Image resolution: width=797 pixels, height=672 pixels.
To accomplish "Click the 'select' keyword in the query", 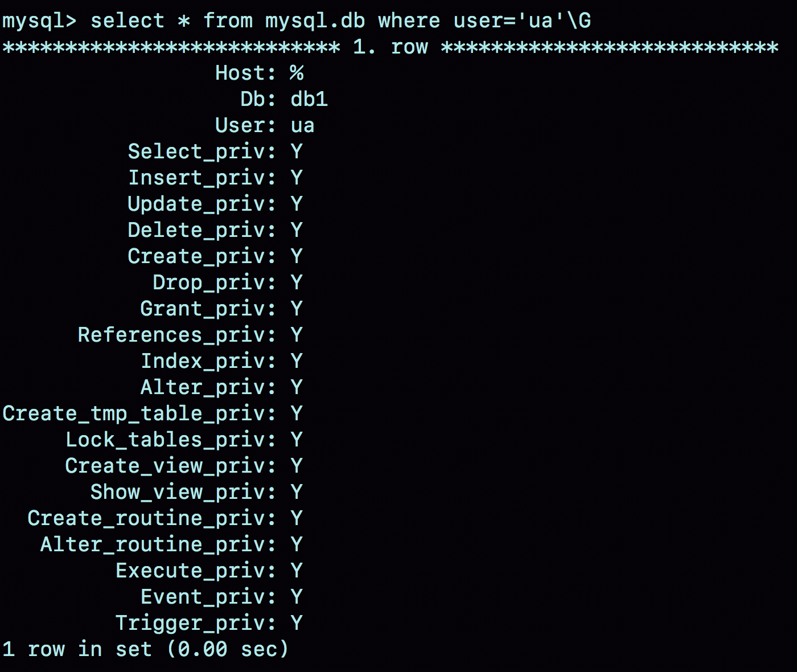I will coord(127,21).
